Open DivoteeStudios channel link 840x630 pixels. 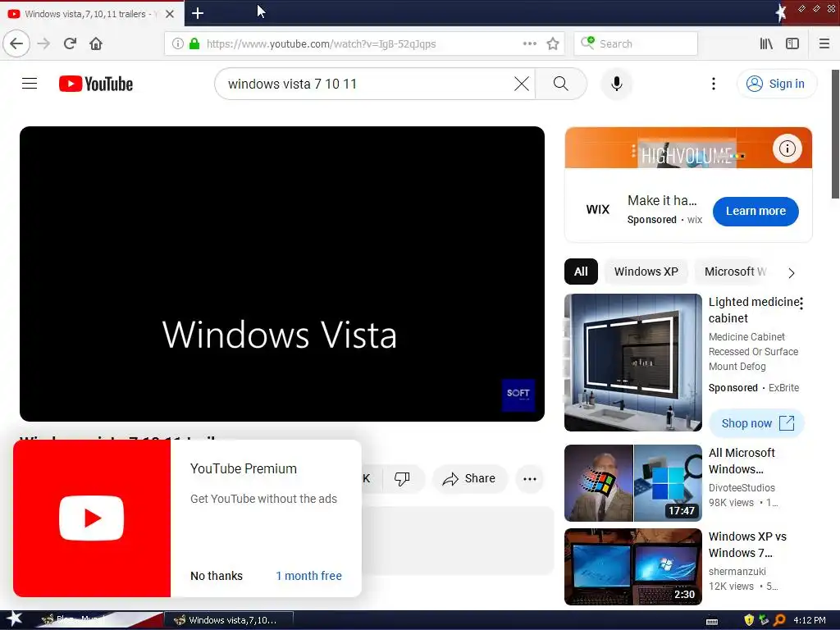pos(742,487)
